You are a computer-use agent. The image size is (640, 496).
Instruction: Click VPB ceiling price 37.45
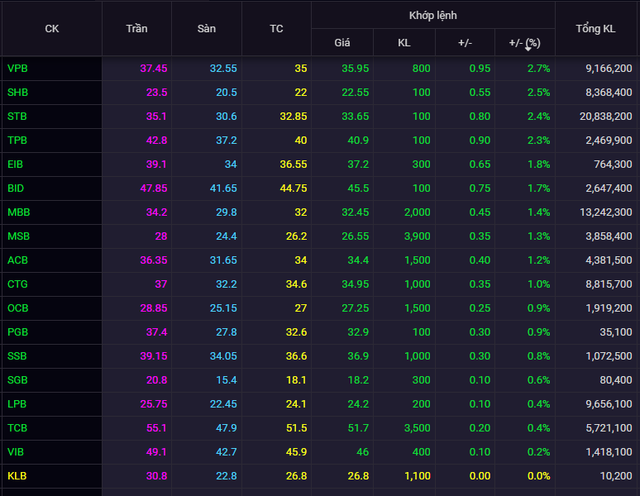(x=153, y=68)
